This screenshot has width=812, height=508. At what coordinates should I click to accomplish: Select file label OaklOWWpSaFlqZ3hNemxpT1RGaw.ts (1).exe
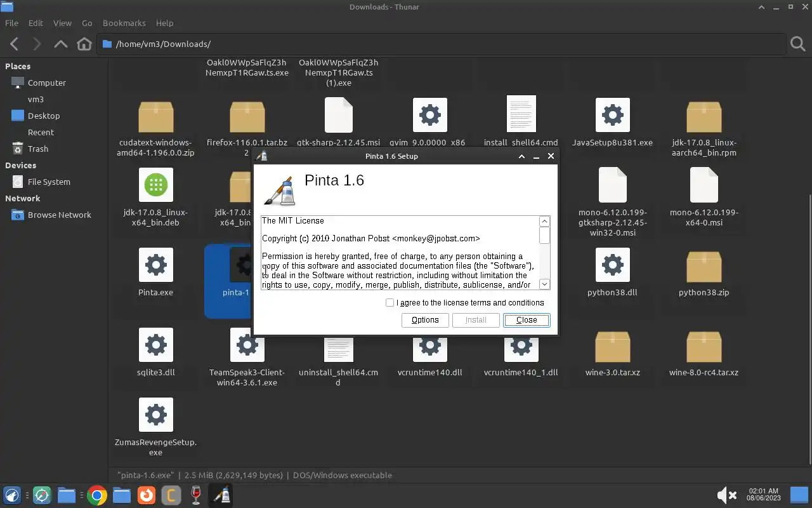click(338, 72)
